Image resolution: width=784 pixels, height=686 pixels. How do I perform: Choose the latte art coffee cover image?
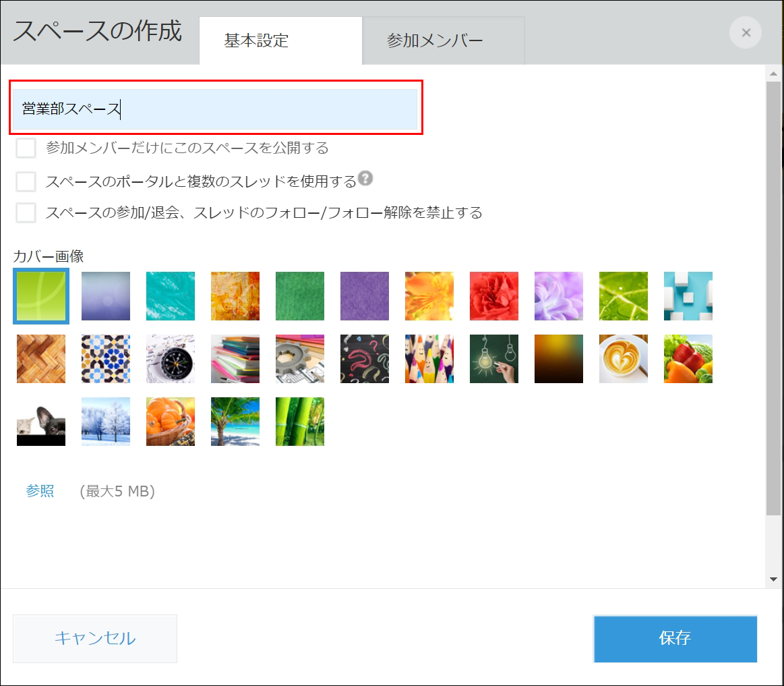point(623,359)
